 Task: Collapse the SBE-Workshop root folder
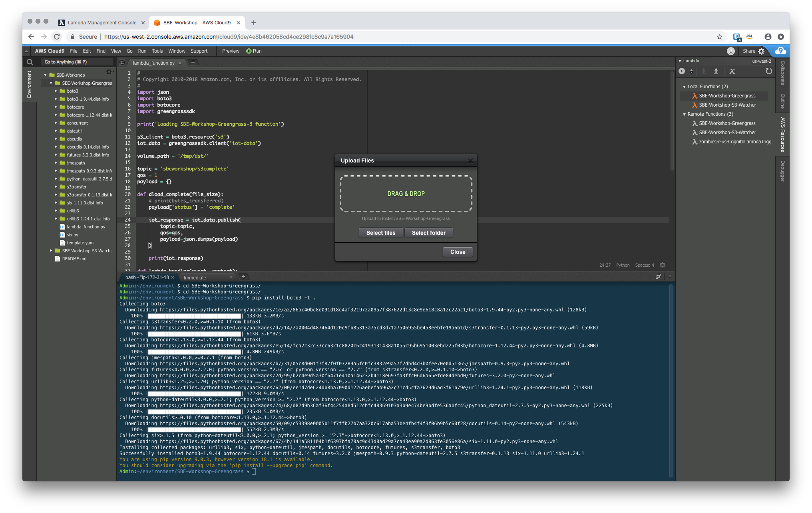pos(45,75)
